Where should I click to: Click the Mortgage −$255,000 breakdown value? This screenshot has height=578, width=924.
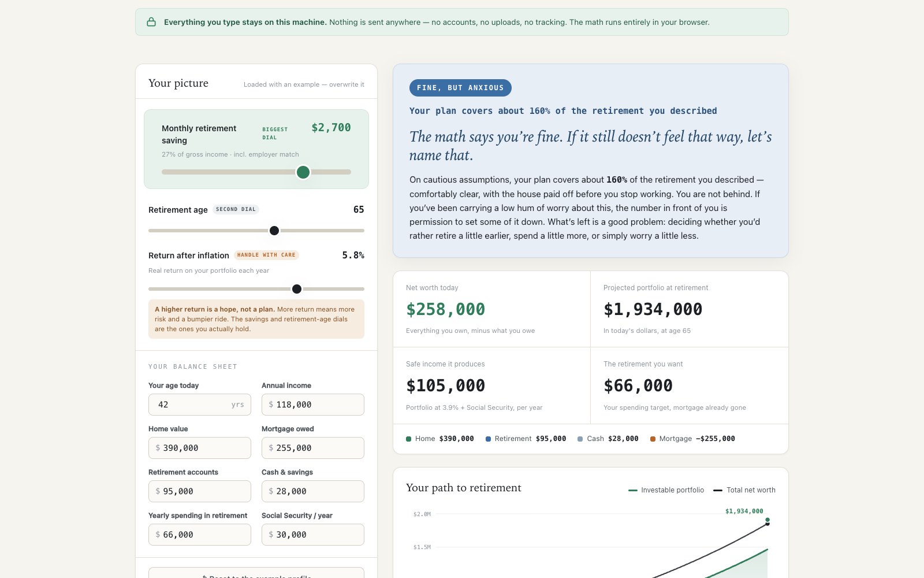pyautogui.click(x=716, y=439)
